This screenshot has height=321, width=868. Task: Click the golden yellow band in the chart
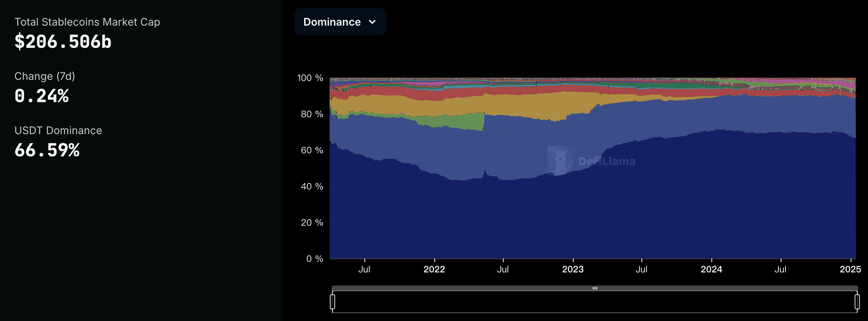pos(527,105)
